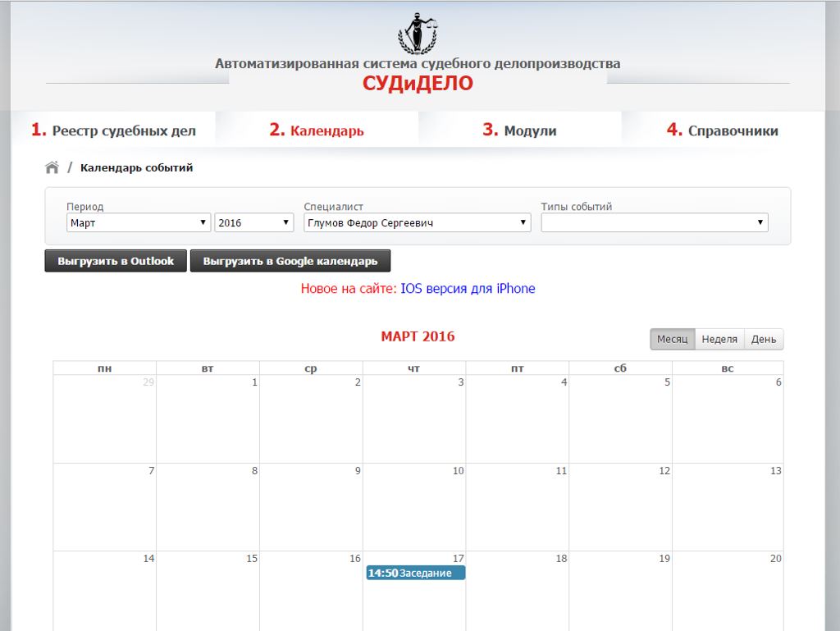This screenshot has height=631, width=840.
Task: Open the month dropdown showing Март
Action: click(x=139, y=222)
